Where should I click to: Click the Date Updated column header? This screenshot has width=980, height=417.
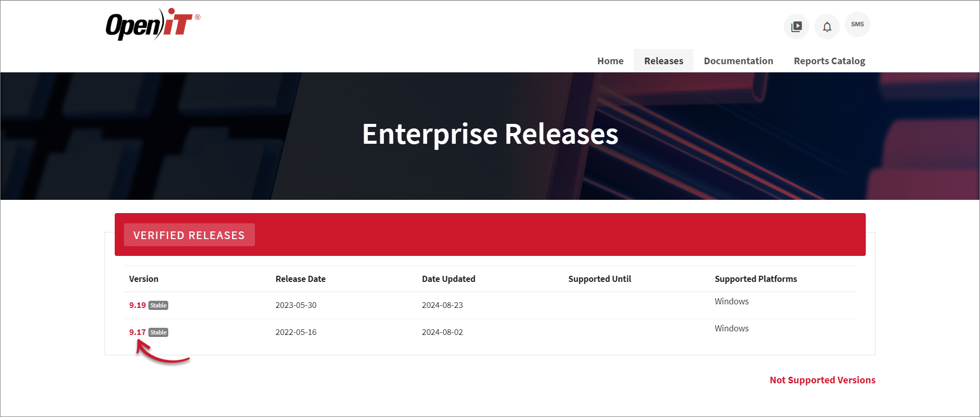448,279
